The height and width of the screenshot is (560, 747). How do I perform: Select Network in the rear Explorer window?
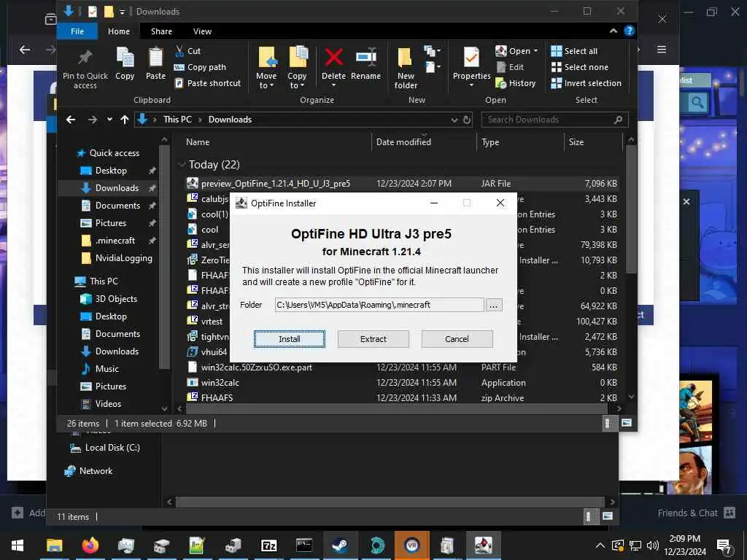click(96, 471)
